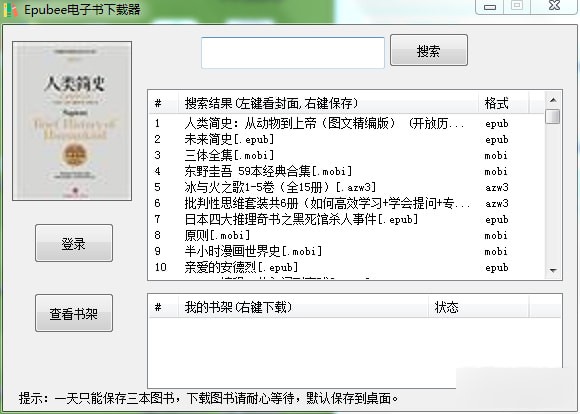Pick 东野圭吾 59本经典合集 result
Viewport: 580px width, 414px height.
(348, 171)
